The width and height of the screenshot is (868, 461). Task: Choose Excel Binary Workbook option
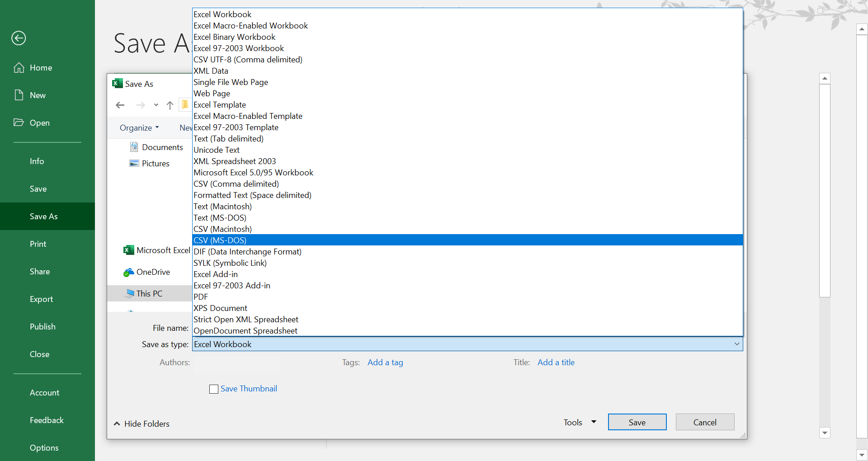pos(467,37)
